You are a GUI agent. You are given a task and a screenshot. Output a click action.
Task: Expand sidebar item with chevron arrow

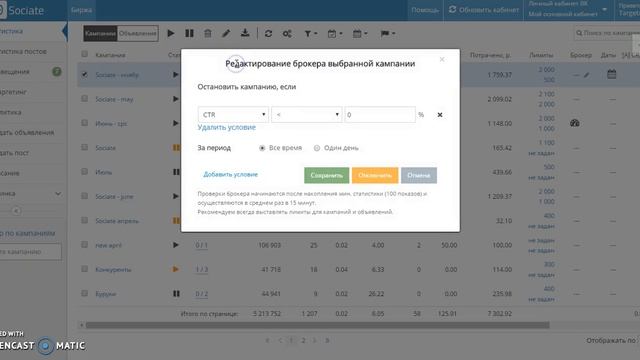(58, 193)
